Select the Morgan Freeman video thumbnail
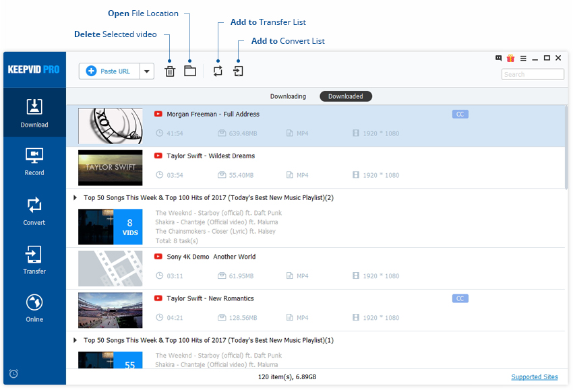 (111, 126)
